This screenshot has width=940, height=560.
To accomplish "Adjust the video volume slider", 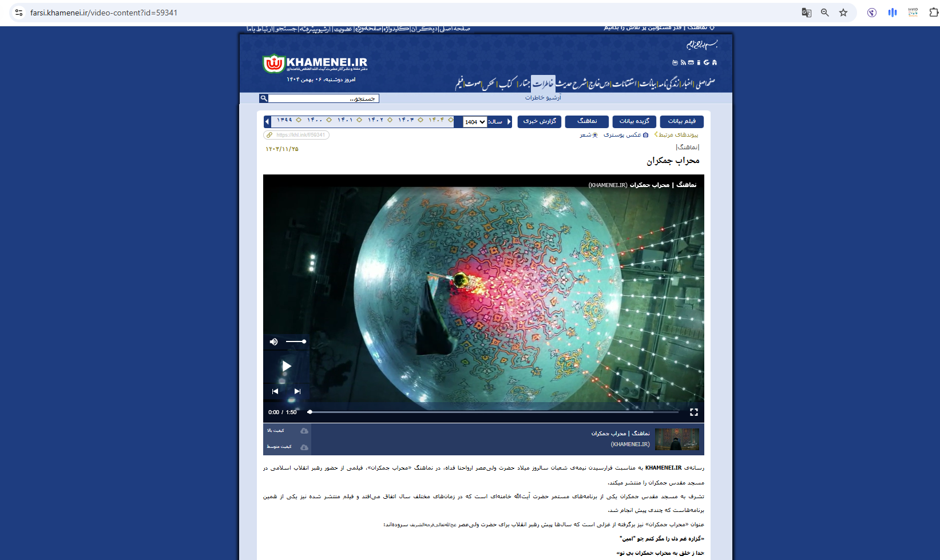I will 296,341.
